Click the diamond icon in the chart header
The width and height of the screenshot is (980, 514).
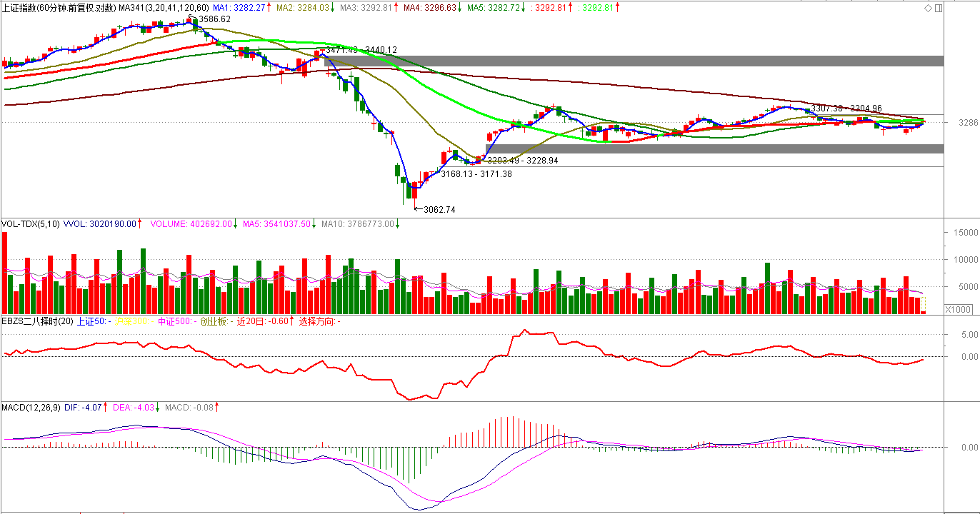point(928,8)
